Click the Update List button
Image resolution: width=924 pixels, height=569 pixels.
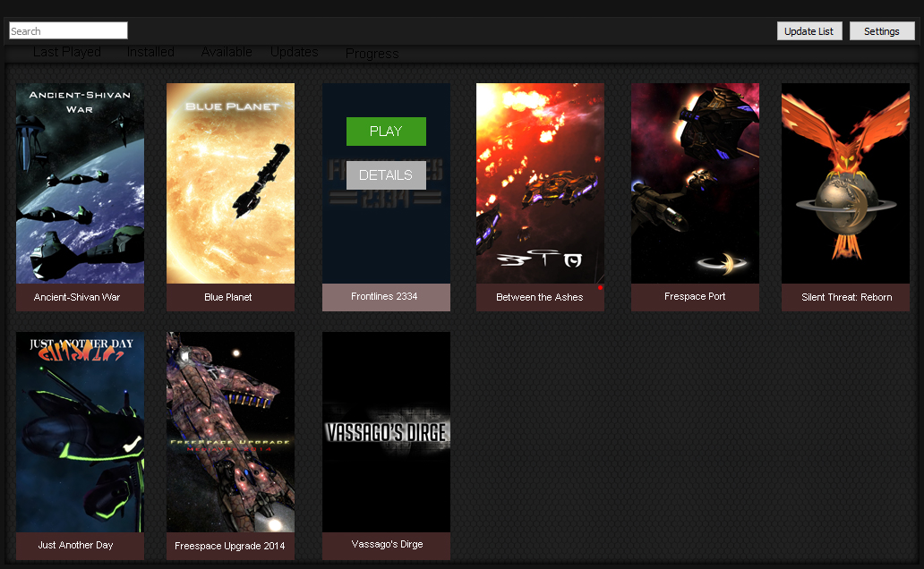pos(809,31)
